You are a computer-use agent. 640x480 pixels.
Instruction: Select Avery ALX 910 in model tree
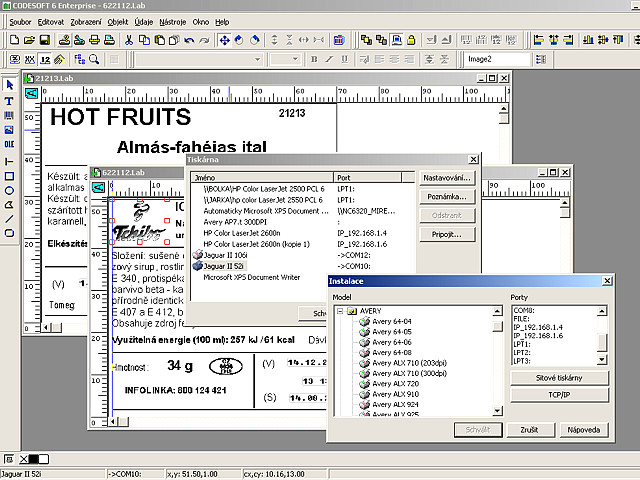click(396, 394)
